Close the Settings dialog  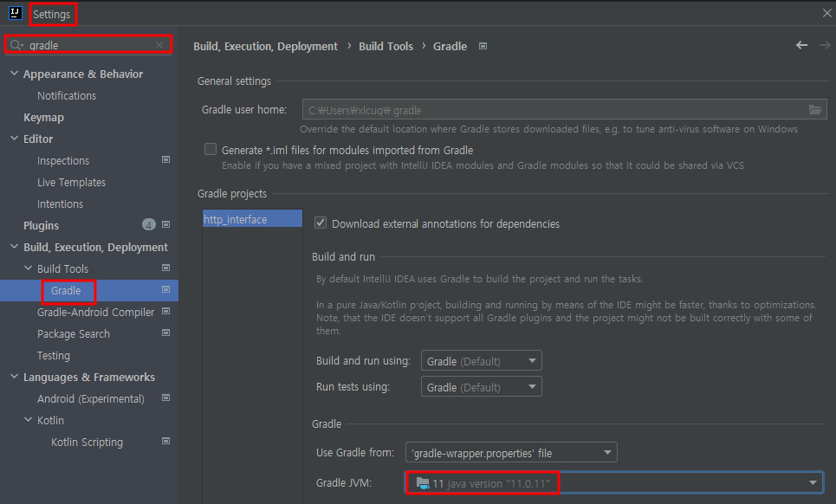(826, 13)
